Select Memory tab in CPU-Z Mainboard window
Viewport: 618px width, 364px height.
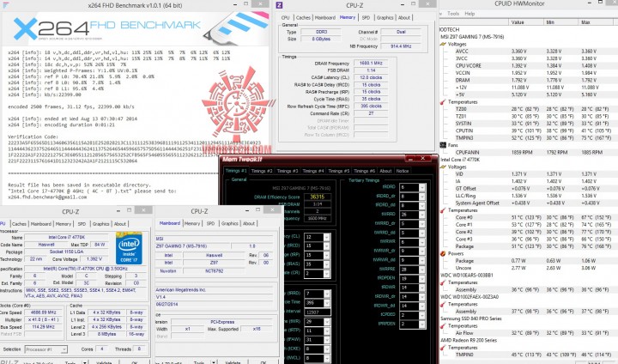(x=192, y=223)
